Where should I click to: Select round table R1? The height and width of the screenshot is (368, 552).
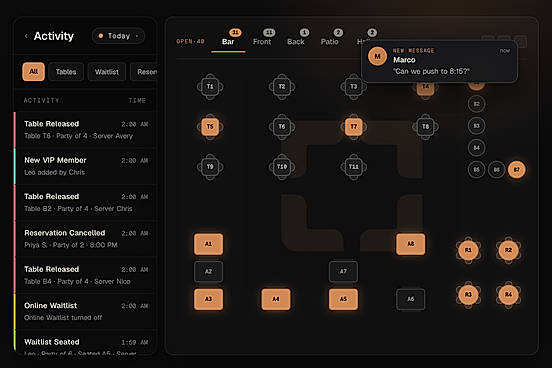click(x=468, y=250)
